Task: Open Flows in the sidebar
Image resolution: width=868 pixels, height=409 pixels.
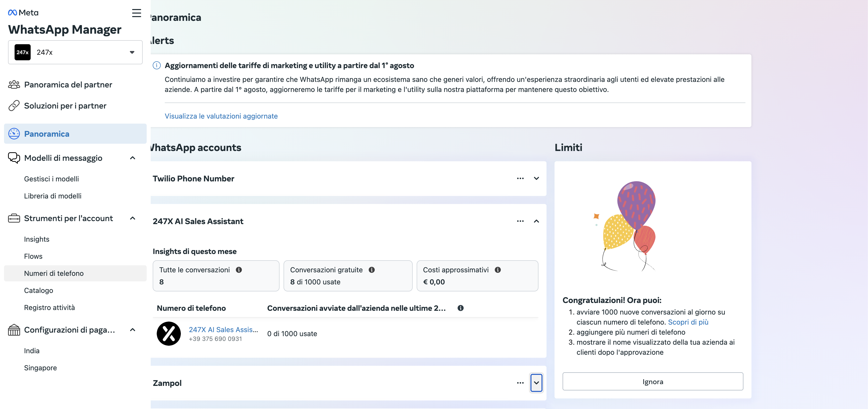Action: click(x=33, y=256)
